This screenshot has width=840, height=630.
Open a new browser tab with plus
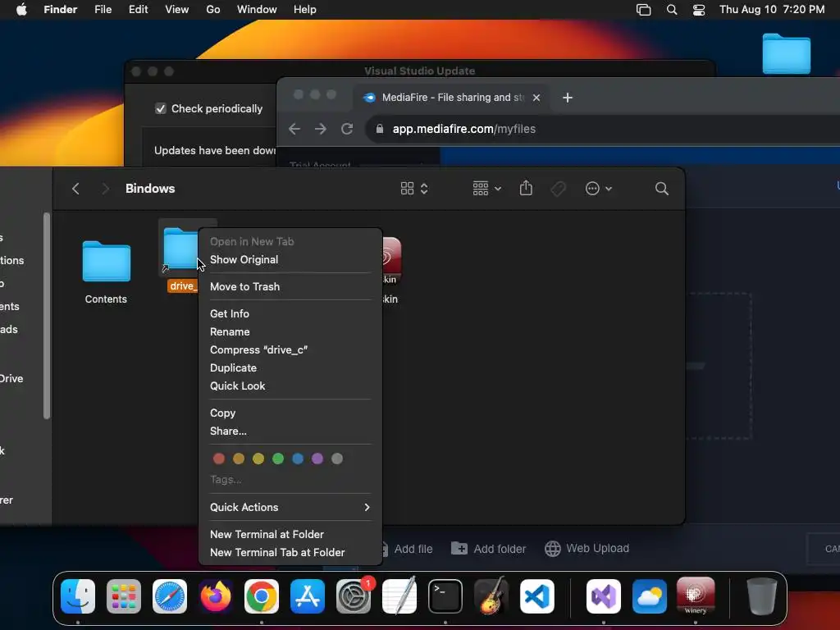[568, 98]
